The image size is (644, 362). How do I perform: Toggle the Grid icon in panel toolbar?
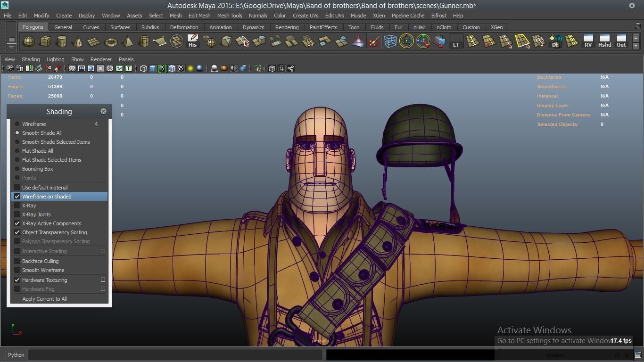[72, 68]
